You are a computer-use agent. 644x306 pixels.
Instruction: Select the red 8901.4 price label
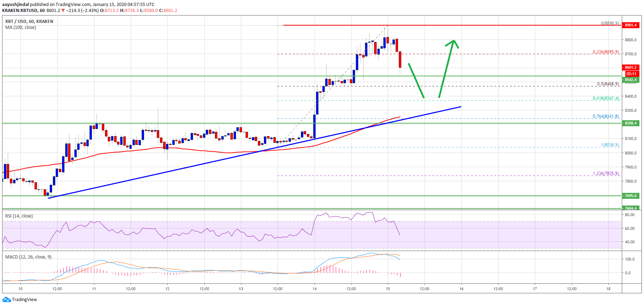pos(631,25)
